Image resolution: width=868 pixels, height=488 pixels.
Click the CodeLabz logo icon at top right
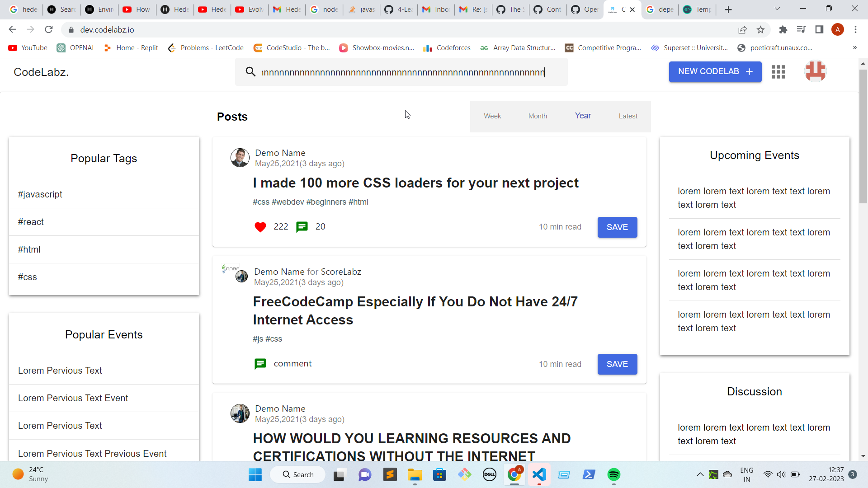816,71
